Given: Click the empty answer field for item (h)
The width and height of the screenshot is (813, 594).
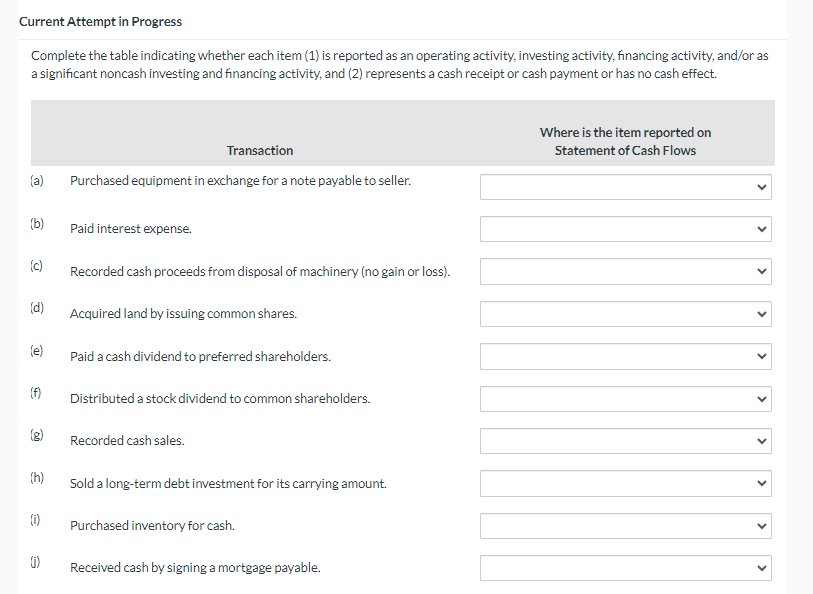Looking at the screenshot, I should [600, 483].
